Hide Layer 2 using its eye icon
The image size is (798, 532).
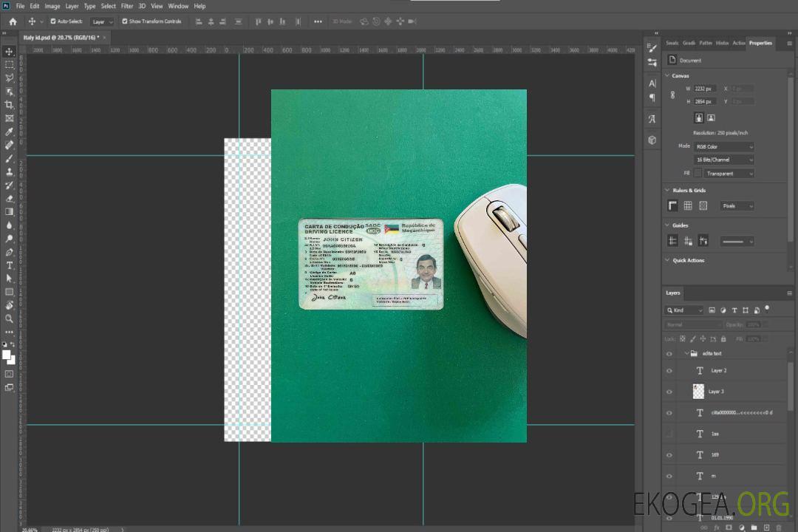[x=669, y=371]
